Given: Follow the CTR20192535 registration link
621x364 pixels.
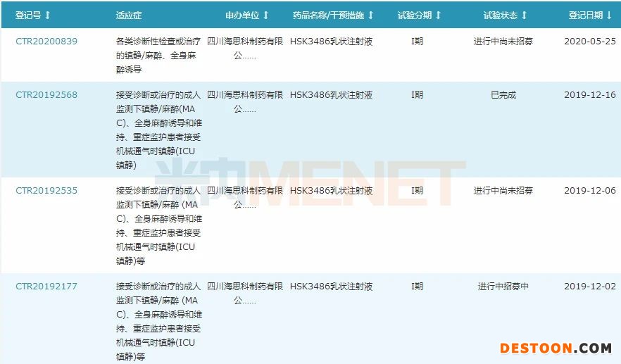Looking at the screenshot, I should tap(46, 191).
